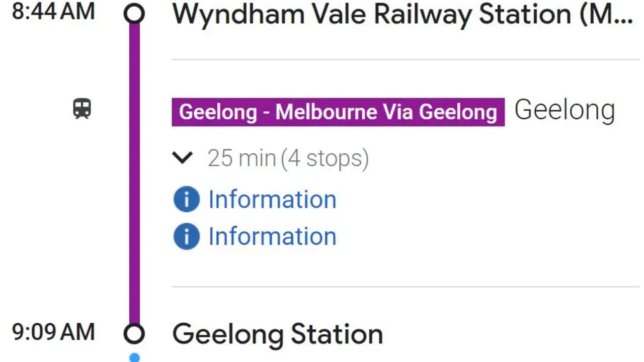Click the Geelong - Melbourne Via Geelong line badge
The height and width of the screenshot is (362, 644).
[338, 112]
